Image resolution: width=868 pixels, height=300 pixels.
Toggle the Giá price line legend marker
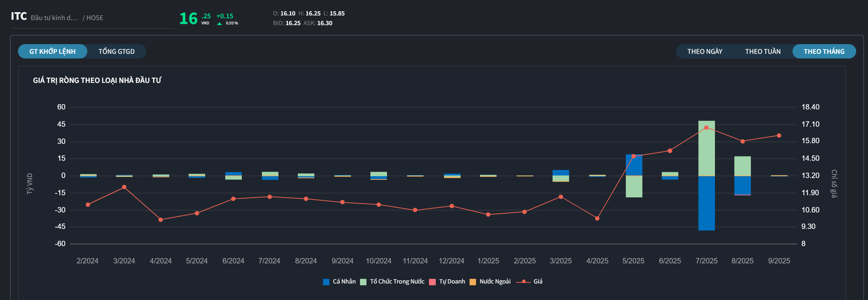click(x=523, y=282)
